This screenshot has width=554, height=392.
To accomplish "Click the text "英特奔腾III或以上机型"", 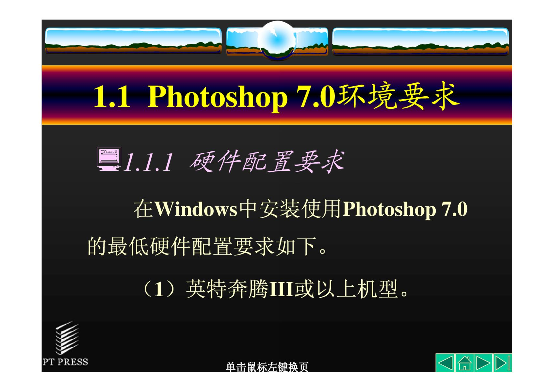I will (x=292, y=289).
